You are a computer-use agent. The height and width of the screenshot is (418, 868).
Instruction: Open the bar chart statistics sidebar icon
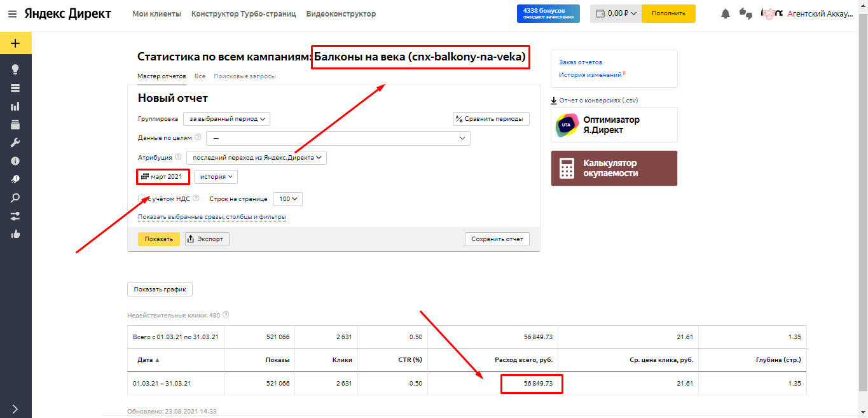coord(15,106)
